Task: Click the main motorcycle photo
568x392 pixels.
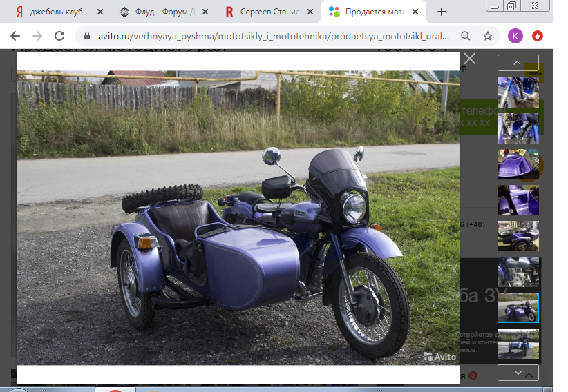Action: pyautogui.click(x=238, y=217)
